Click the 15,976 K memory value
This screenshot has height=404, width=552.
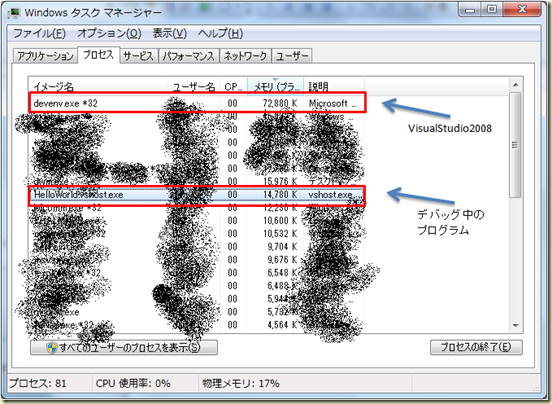pos(280,182)
